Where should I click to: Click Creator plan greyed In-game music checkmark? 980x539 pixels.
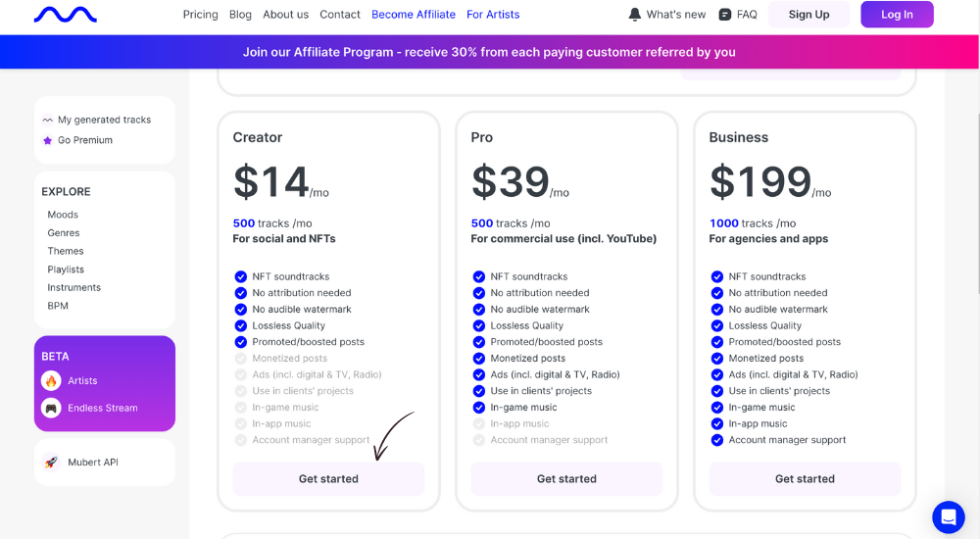click(x=241, y=407)
